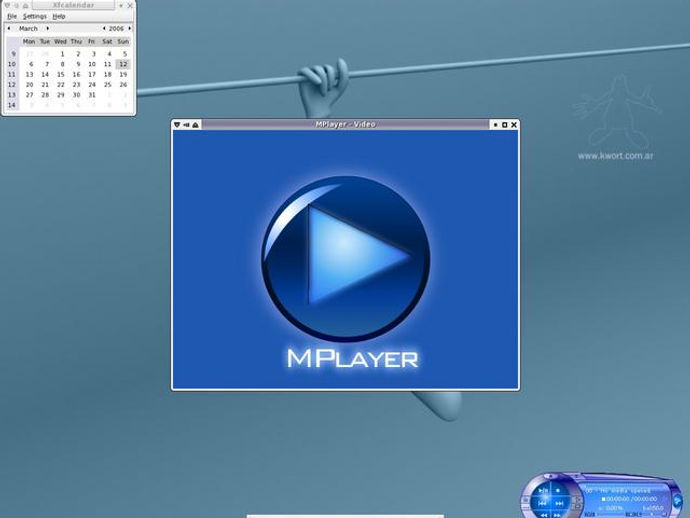690x518 pixels.
Task: Select March 5 in calendar
Action: (125, 54)
